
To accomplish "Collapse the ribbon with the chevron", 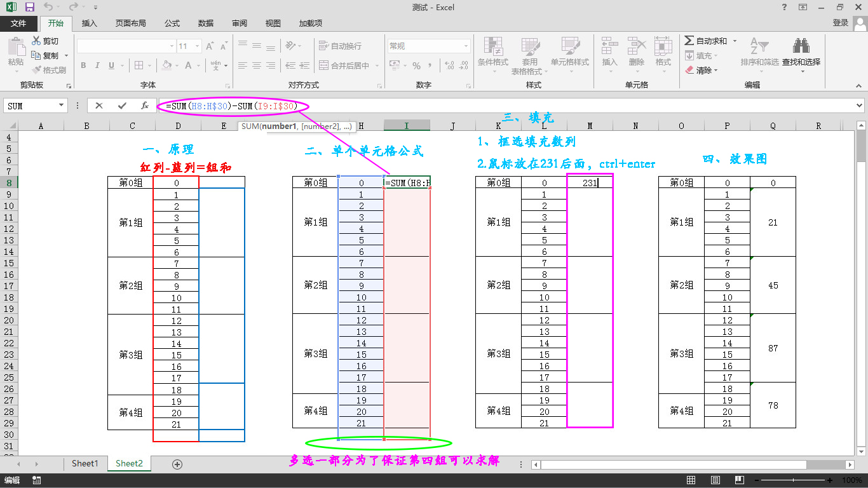I will [x=859, y=85].
